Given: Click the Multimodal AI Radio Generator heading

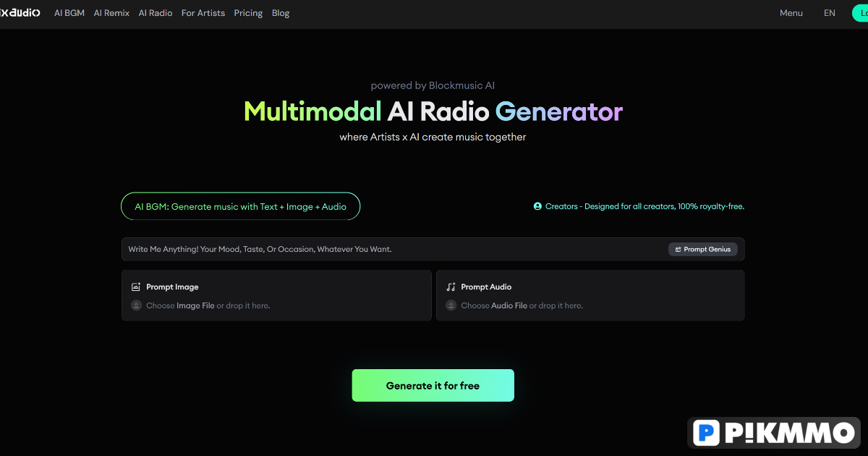Looking at the screenshot, I should [433, 111].
